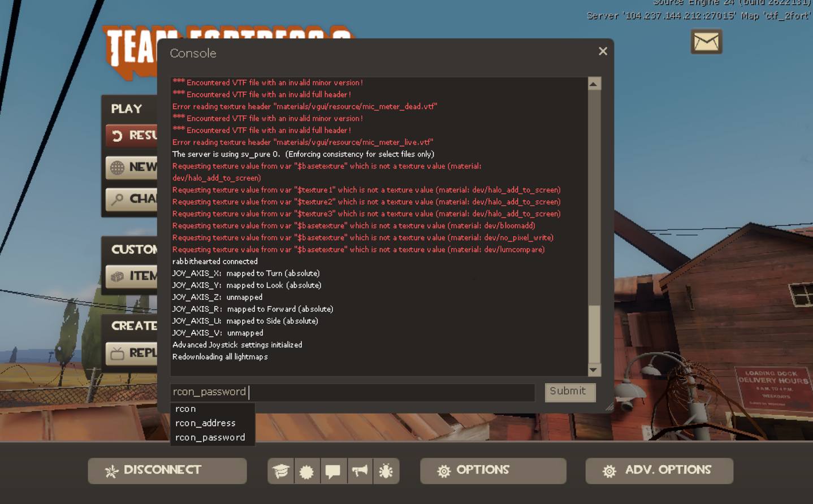Screen dimensions: 813x504
Task: Click the Disconnect button
Action: coord(167,470)
